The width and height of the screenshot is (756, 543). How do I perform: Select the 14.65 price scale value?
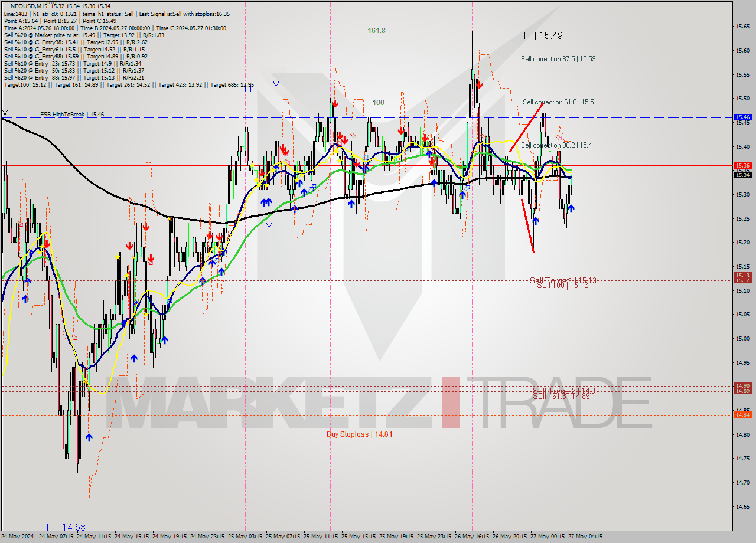(742, 506)
